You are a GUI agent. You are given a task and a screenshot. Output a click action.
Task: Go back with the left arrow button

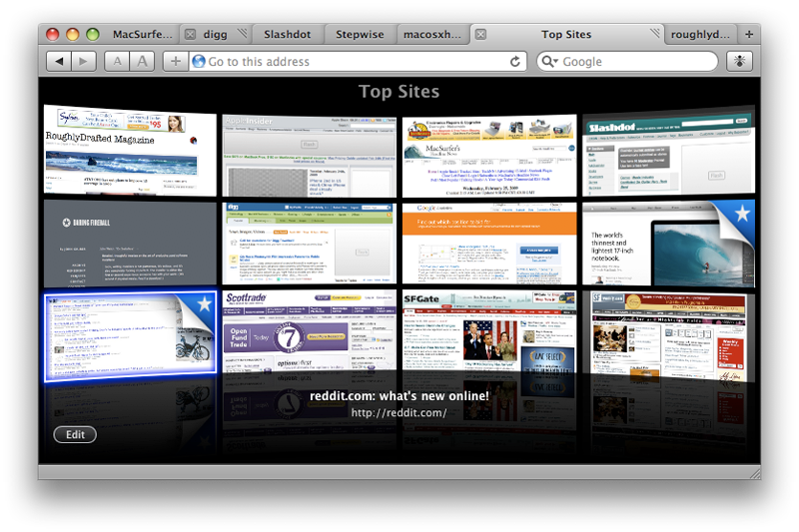(x=59, y=62)
